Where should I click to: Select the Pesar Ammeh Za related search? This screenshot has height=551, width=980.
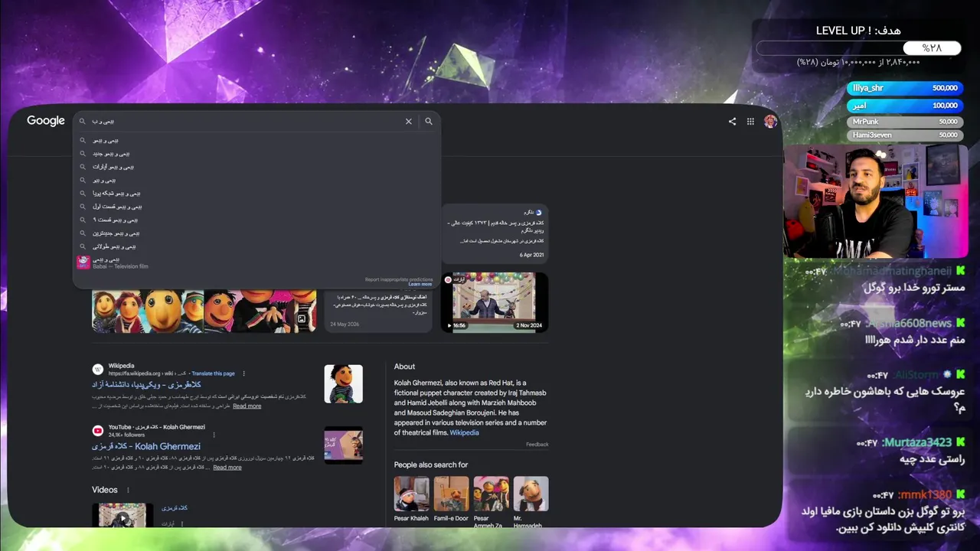point(491,502)
